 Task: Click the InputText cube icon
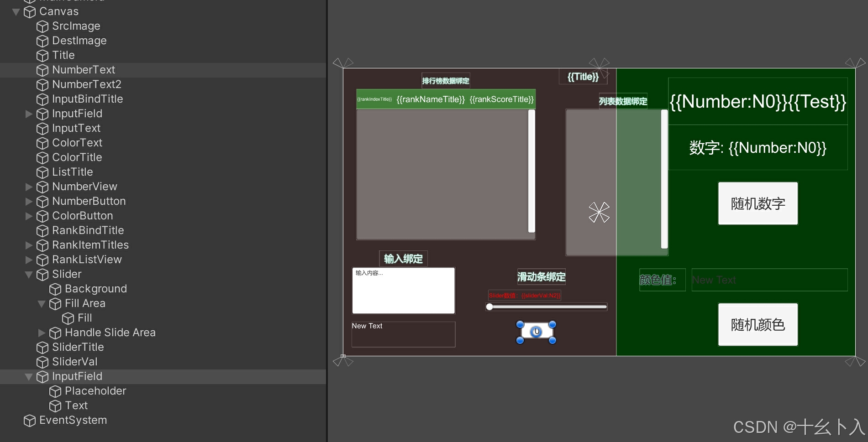pos(42,129)
